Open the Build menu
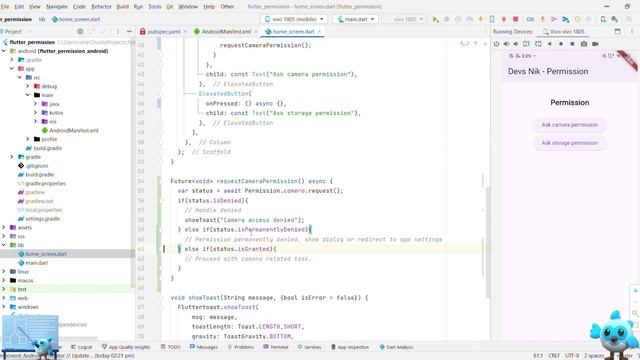Viewport: 640px width, 360px height. 122,7
